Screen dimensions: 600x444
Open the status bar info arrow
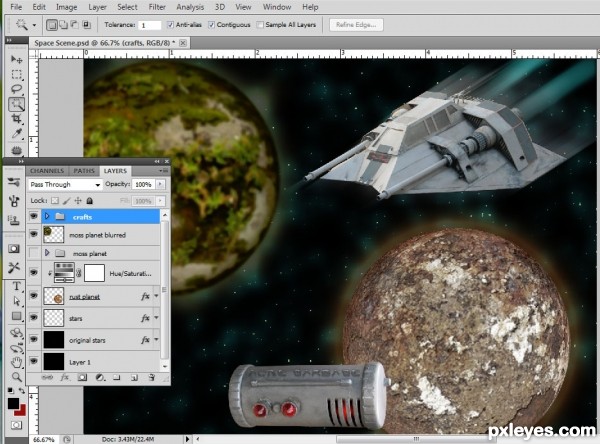click(188, 439)
